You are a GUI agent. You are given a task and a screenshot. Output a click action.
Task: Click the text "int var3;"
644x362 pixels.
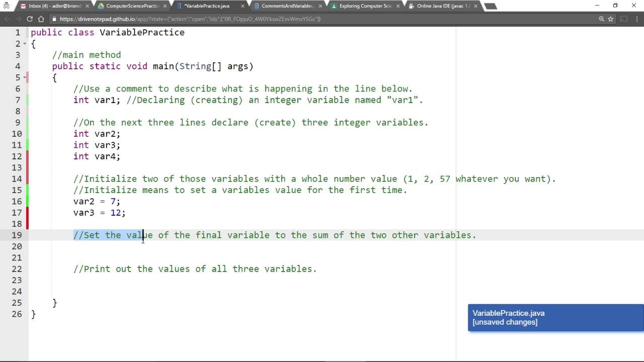pyautogui.click(x=97, y=145)
